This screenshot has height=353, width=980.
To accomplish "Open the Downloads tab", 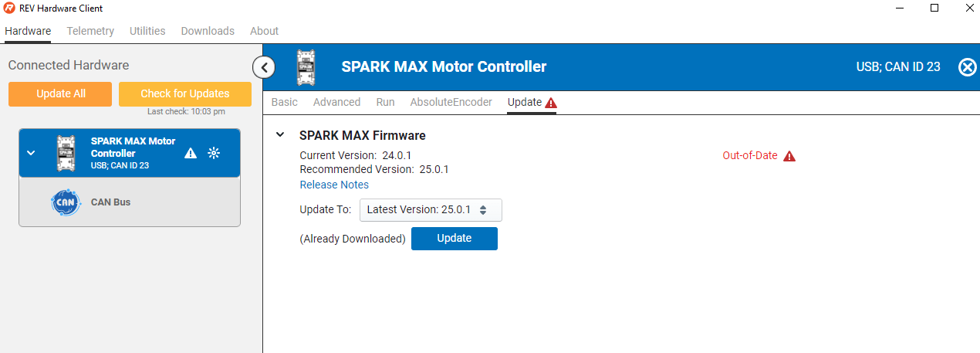I will (208, 31).
